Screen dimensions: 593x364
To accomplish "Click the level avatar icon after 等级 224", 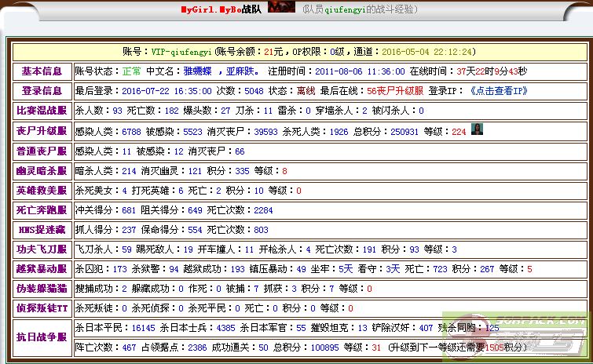I will (477, 129).
